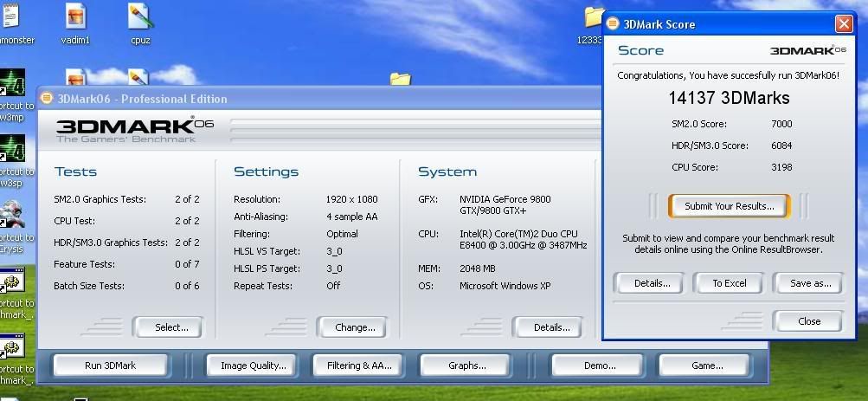
Task: Open the vadim1 desktop icon
Action: click(75, 17)
